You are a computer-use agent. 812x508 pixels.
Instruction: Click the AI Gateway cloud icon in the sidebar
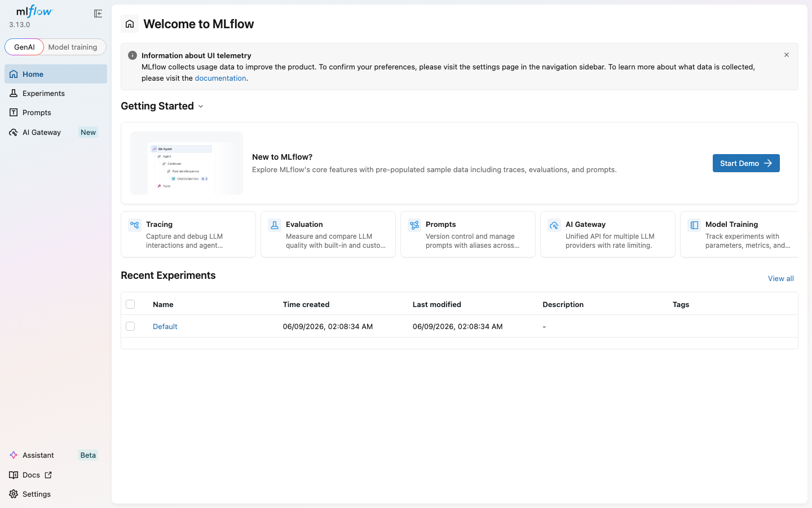click(x=14, y=132)
